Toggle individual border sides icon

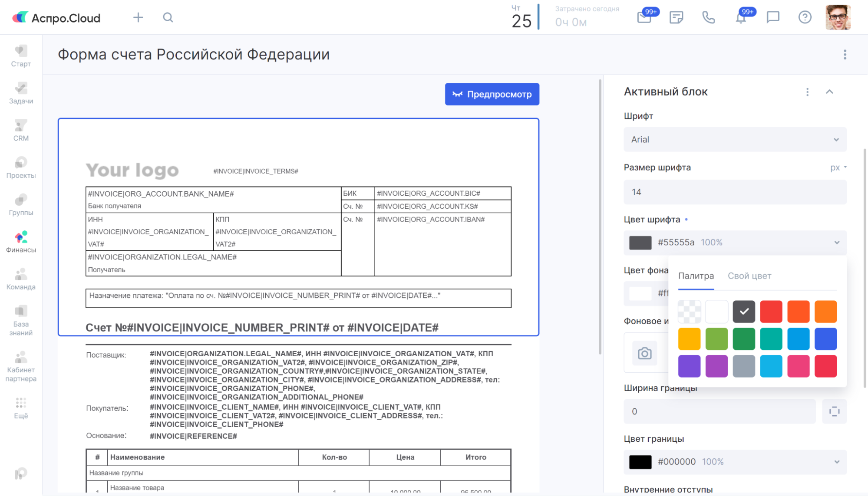834,411
